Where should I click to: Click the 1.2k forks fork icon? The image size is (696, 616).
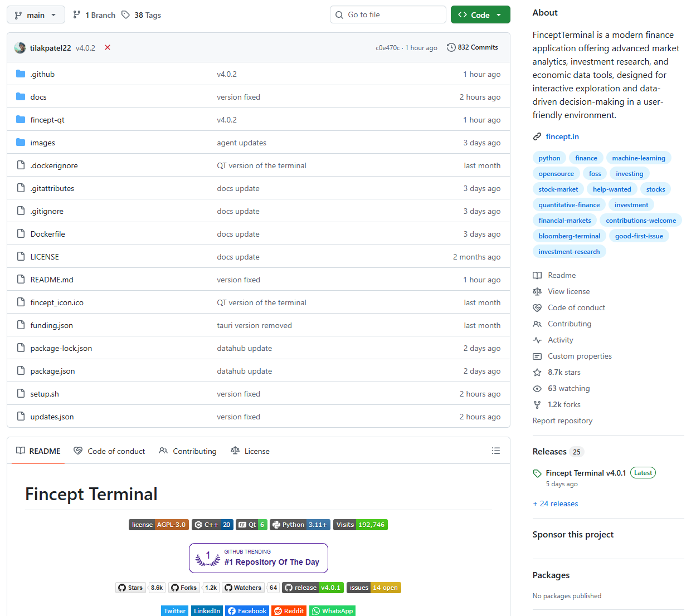[x=537, y=404]
